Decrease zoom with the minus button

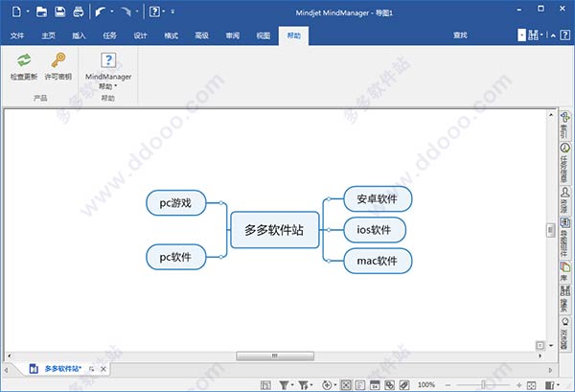pos(448,385)
